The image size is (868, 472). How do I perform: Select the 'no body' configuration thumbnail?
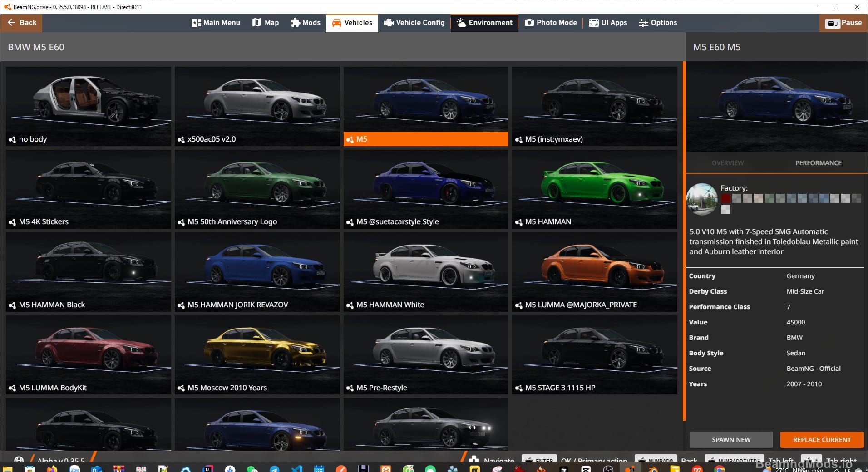coord(89,107)
